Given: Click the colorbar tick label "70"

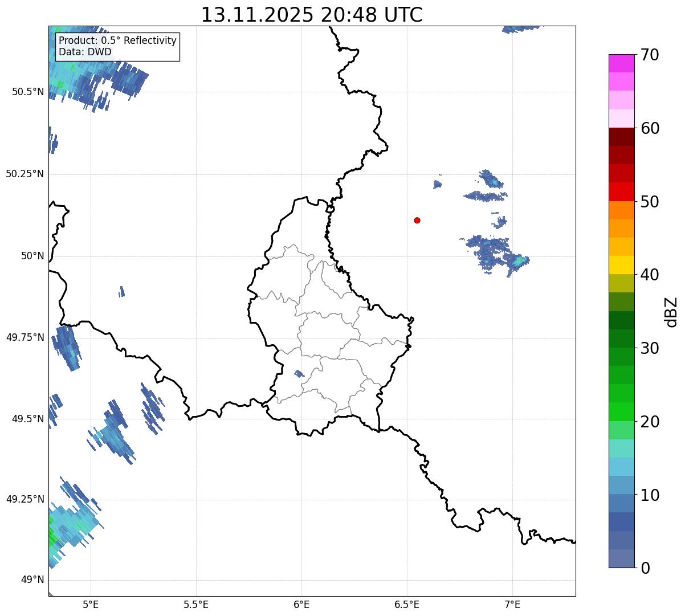Looking at the screenshot, I should (x=650, y=55).
